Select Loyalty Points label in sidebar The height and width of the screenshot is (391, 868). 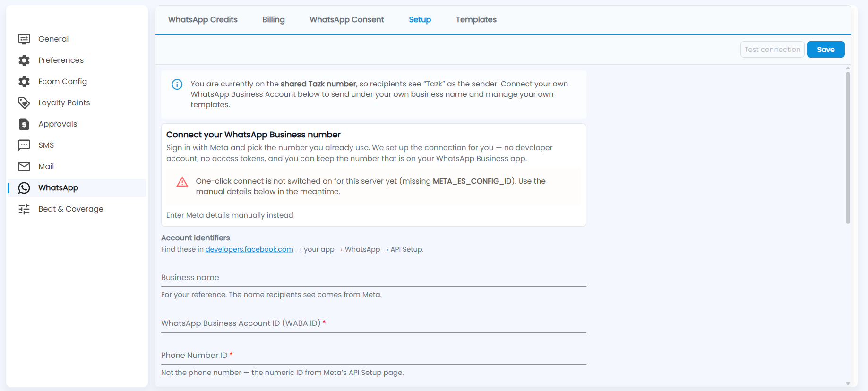pos(64,102)
